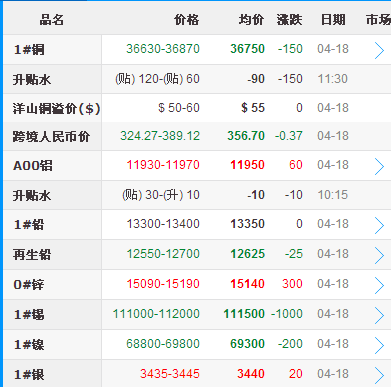Select the 1#银 product name
This screenshot has width=391, height=387.
pos(29,374)
